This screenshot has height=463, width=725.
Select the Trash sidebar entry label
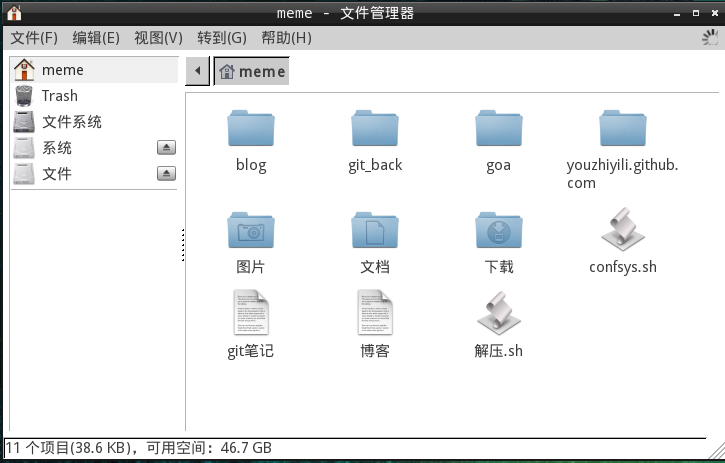click(60, 96)
